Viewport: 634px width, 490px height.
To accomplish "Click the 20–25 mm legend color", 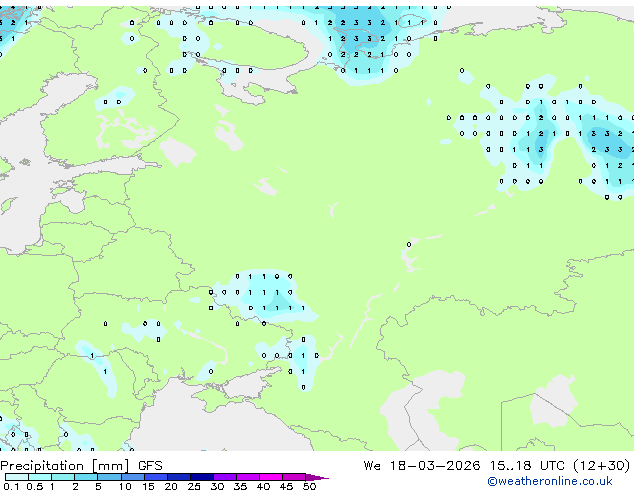I will click(179, 477).
